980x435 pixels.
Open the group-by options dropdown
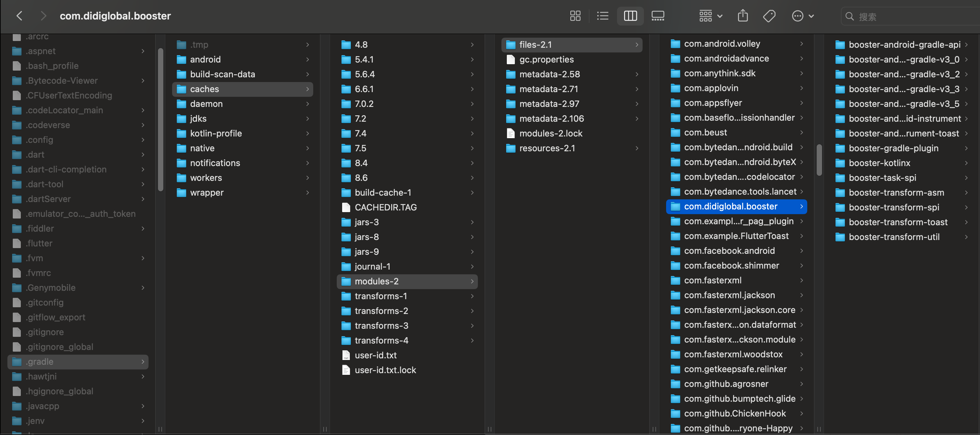click(710, 16)
